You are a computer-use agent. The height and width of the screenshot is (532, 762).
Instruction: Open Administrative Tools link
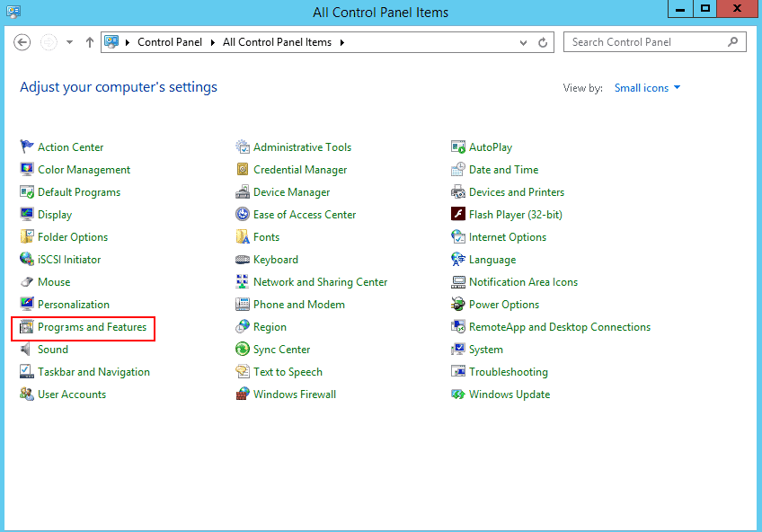pos(302,147)
